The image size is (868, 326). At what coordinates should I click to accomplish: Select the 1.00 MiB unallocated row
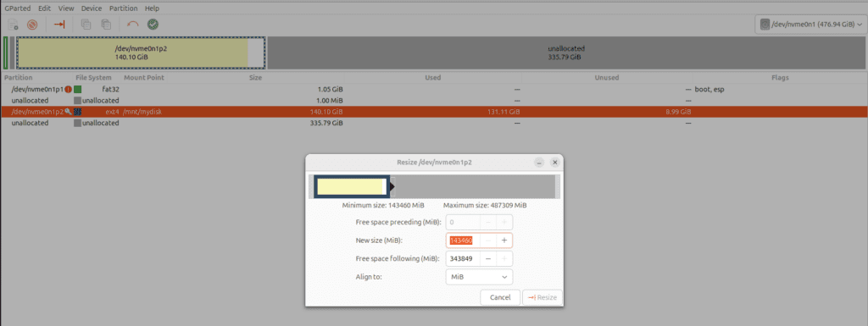[434, 101]
